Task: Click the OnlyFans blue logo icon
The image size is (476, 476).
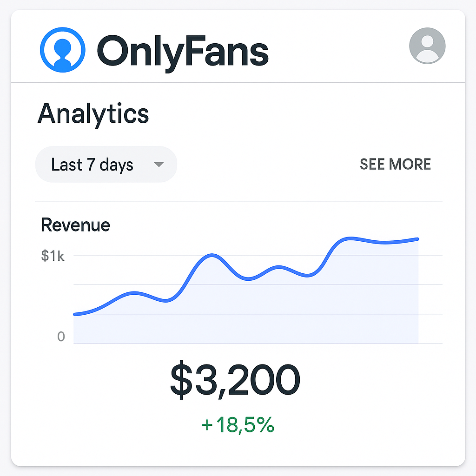Action: coord(63,50)
